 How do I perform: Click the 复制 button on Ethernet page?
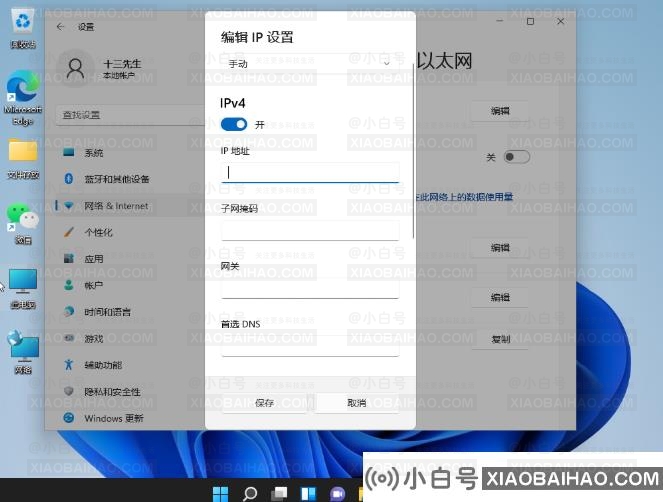tap(500, 339)
